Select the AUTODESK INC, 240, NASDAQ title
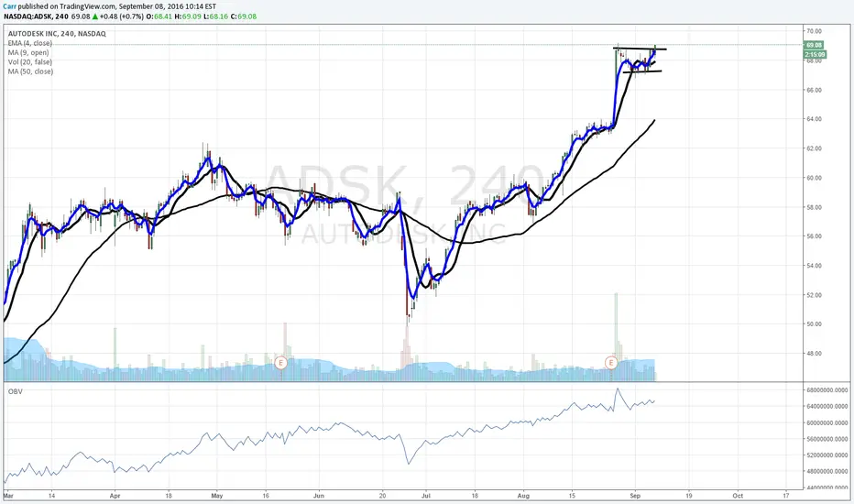This screenshot has height=504, width=854. (x=57, y=33)
